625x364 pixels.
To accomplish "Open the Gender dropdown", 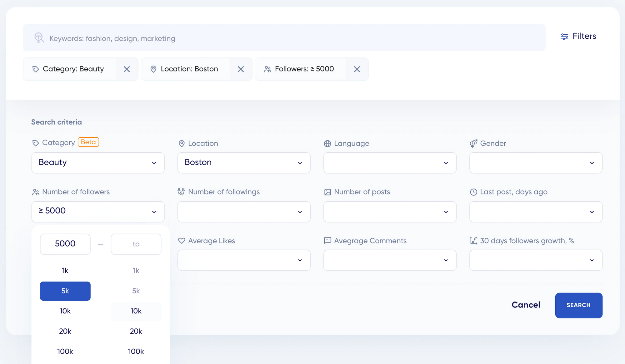I will coord(536,163).
